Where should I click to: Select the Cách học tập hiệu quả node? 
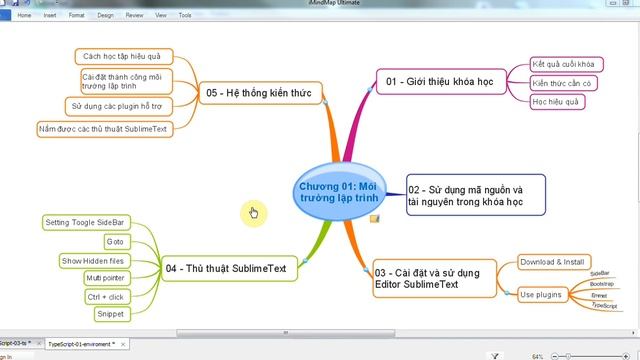124,56
